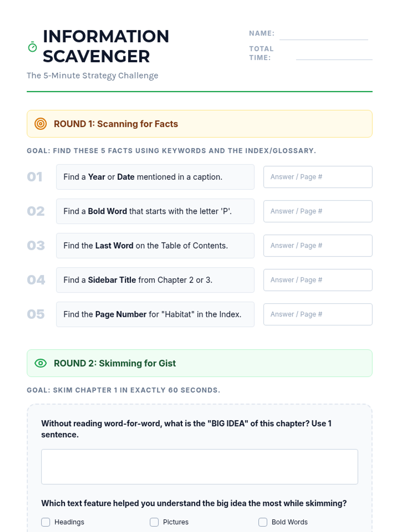The image size is (399, 532).
Task: Click the stopwatch icon beside the title
Action: (32, 47)
